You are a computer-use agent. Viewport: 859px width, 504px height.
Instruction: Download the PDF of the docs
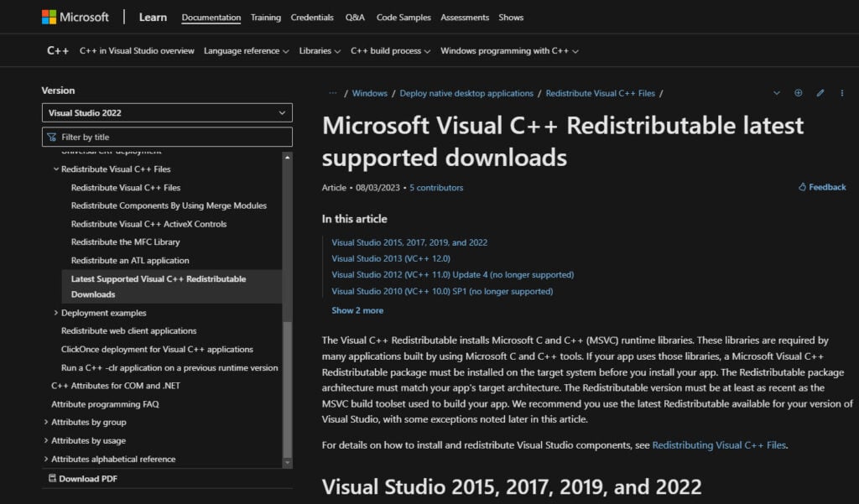pyautogui.click(x=83, y=479)
